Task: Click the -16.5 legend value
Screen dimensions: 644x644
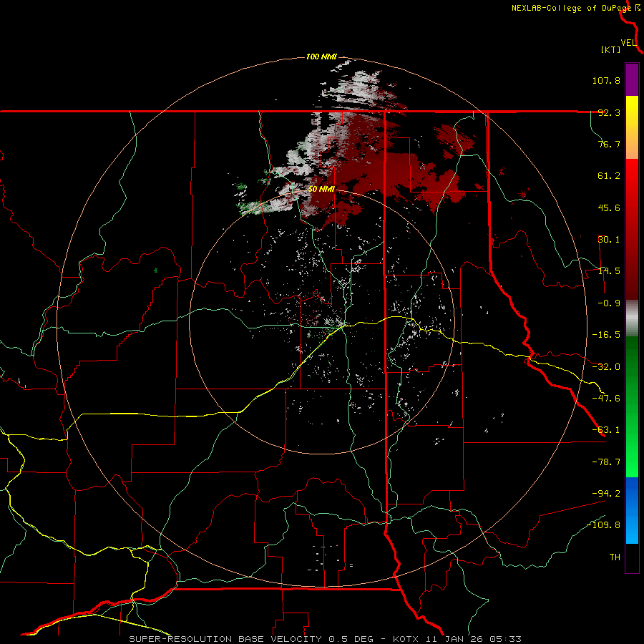Action: coord(606,335)
